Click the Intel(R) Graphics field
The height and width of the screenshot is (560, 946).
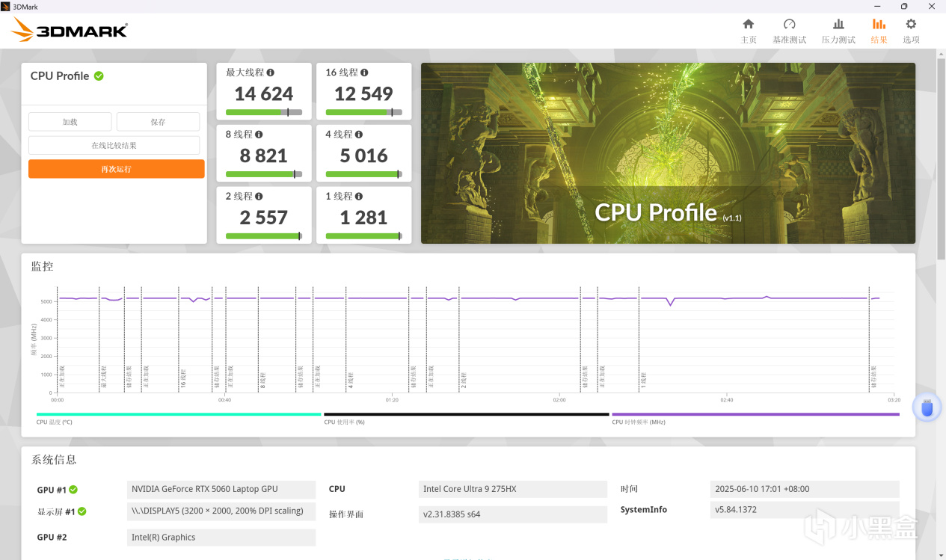221,538
